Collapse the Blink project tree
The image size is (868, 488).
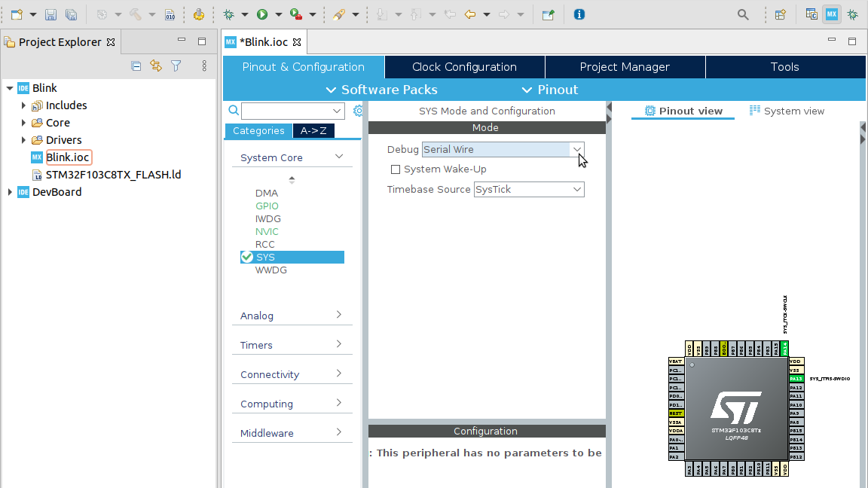(x=9, y=88)
